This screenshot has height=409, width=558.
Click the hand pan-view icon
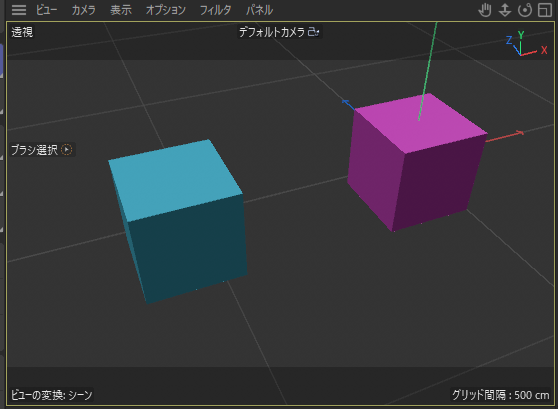tap(485, 10)
